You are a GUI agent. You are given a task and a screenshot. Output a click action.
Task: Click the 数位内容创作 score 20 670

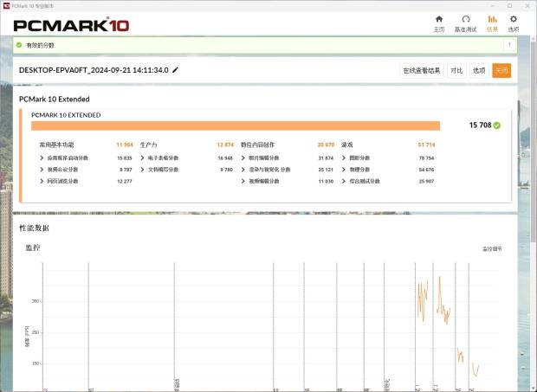(326, 145)
